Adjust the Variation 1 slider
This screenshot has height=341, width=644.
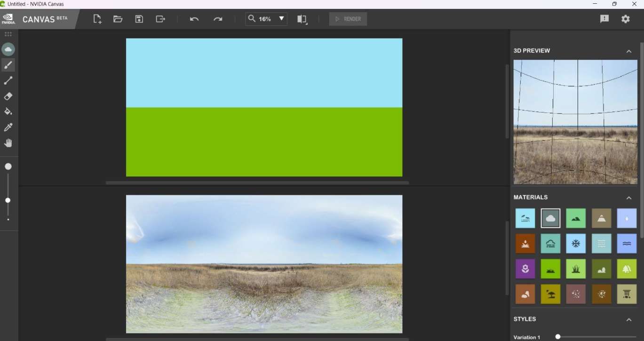click(558, 336)
